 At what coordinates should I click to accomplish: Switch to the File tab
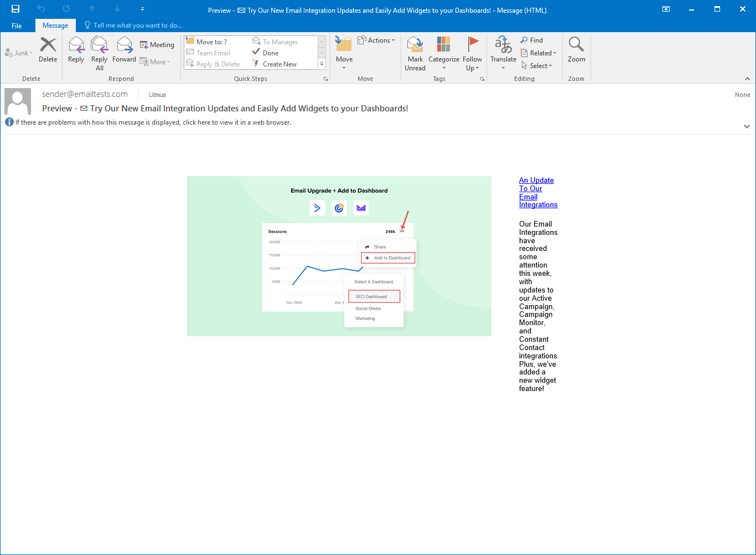point(17,25)
